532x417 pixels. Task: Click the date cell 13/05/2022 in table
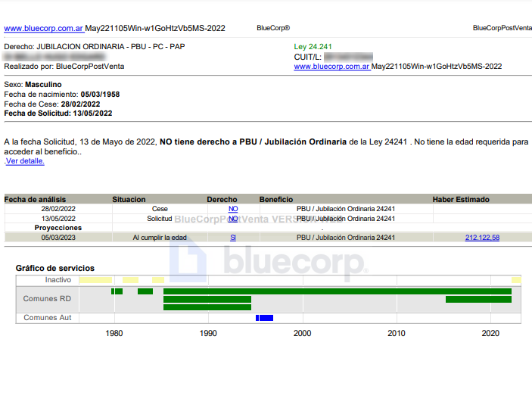58,219
